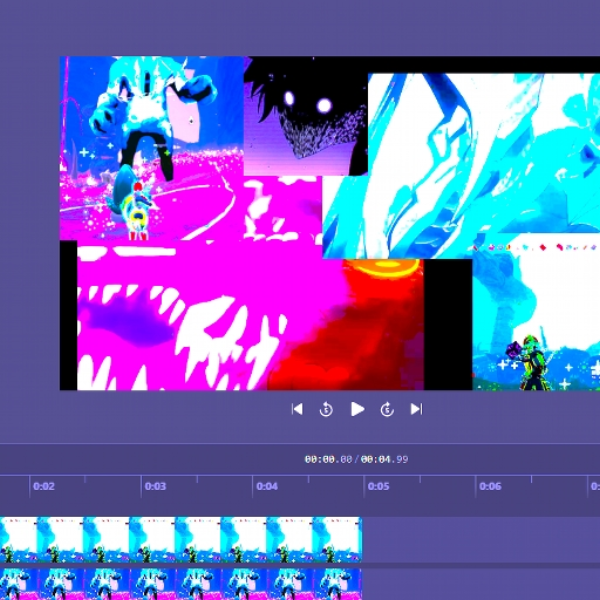Click the current time 00:00.00 display
This screenshot has width=600, height=600.
pyautogui.click(x=328, y=459)
